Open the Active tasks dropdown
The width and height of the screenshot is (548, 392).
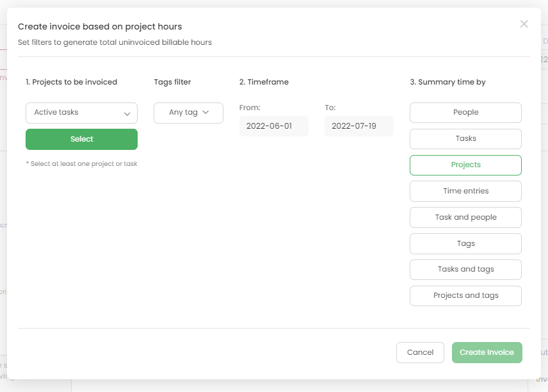81,113
